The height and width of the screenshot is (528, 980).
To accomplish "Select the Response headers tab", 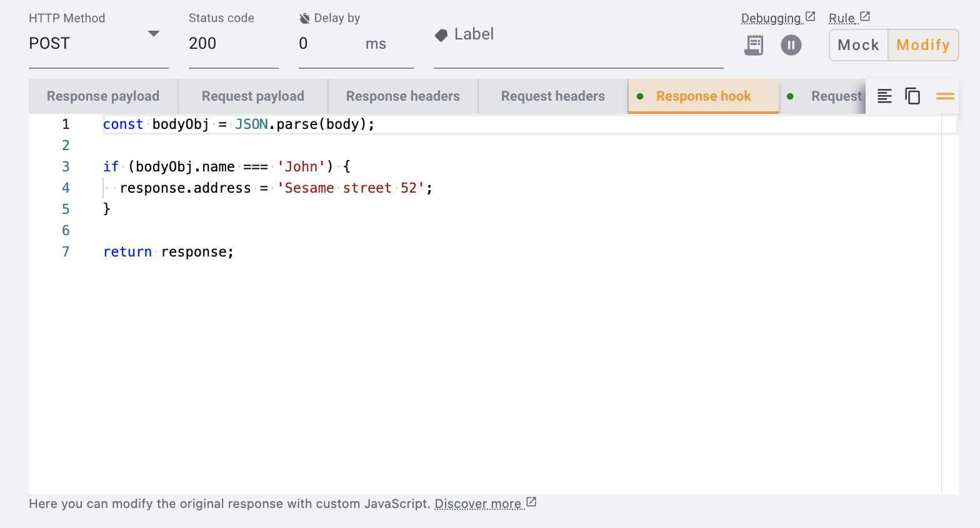I will 402,96.
